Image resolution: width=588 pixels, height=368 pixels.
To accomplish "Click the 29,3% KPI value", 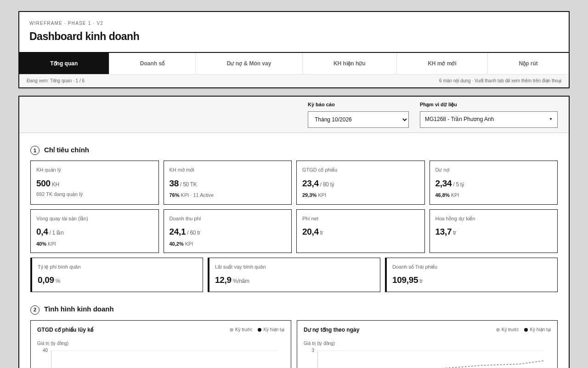I will click(314, 195).
